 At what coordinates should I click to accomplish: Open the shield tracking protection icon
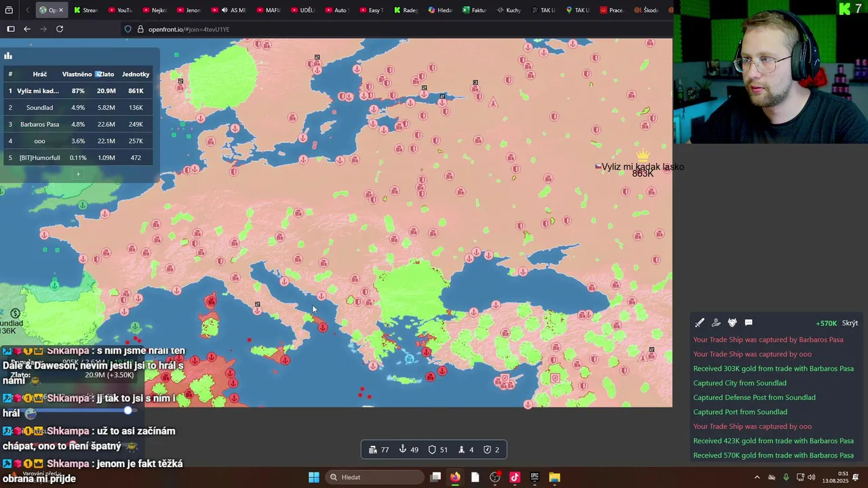[x=128, y=29]
